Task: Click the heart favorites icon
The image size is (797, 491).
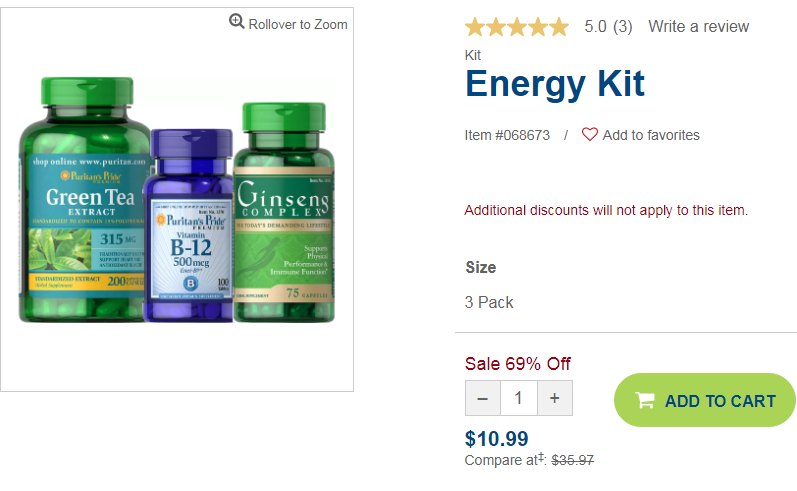Action: pos(590,134)
